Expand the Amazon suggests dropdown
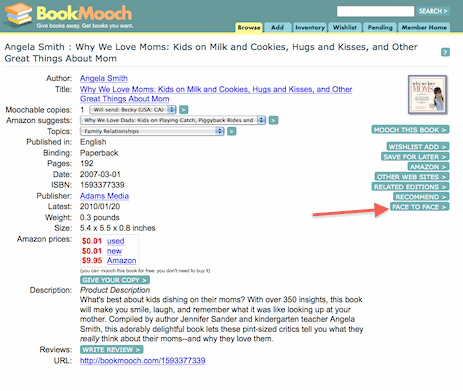The height and width of the screenshot is (391, 463). (173, 120)
